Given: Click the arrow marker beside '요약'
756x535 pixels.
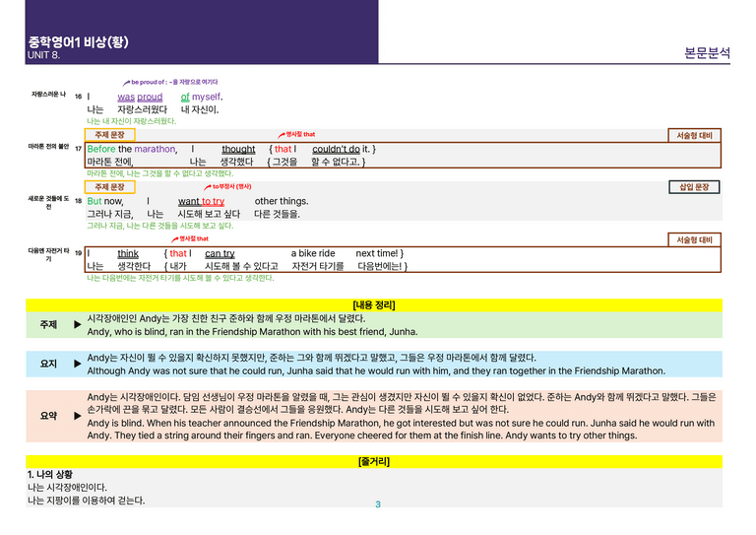Looking at the screenshot, I should coord(77,416).
